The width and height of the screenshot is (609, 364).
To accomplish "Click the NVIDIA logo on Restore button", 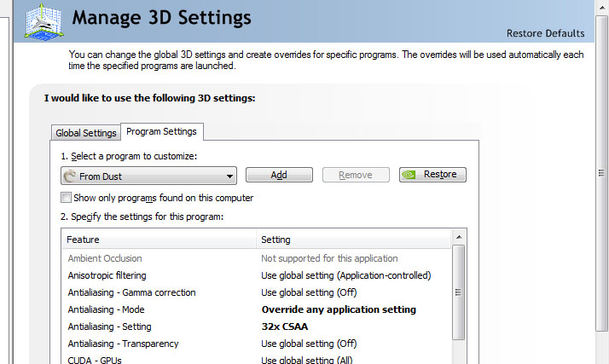I will click(409, 175).
